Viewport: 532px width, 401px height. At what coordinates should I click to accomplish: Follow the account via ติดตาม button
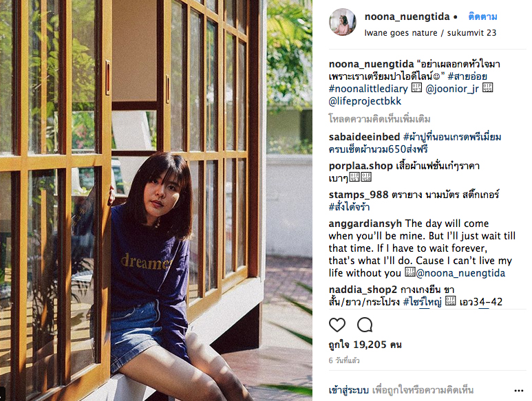coord(482,17)
